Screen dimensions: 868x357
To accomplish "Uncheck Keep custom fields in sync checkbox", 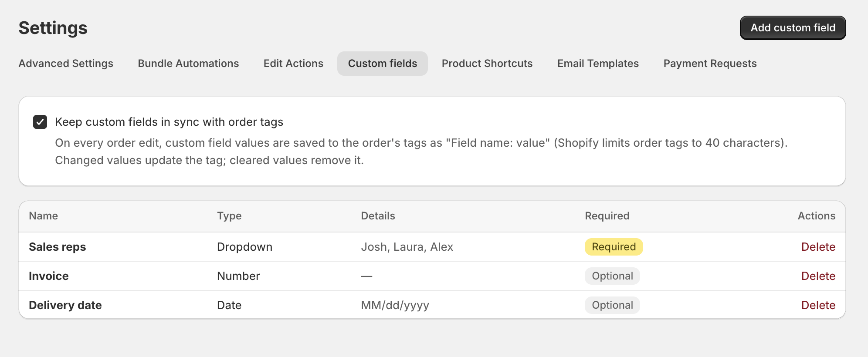I will pos(40,122).
